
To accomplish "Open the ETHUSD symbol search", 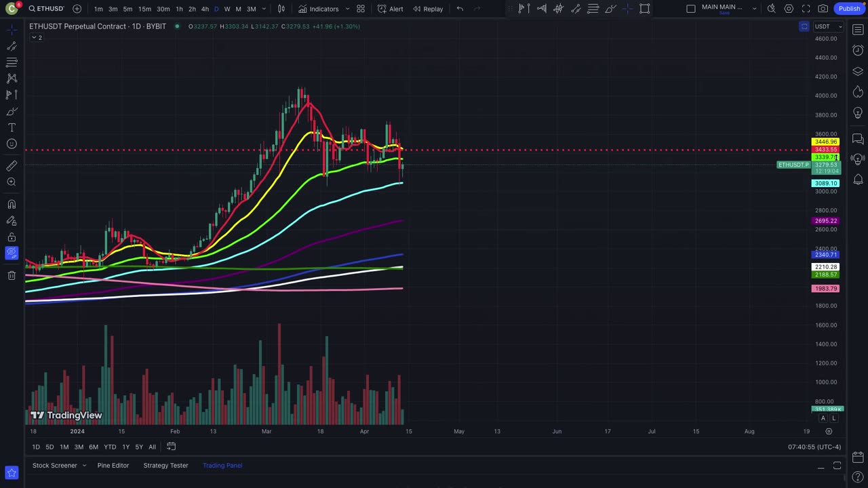I will (45, 9).
